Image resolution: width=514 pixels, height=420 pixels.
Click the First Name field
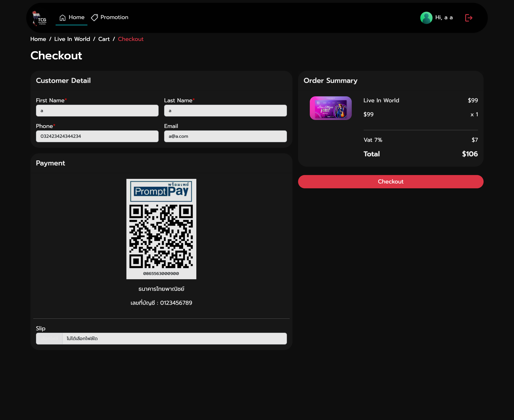[97, 111]
